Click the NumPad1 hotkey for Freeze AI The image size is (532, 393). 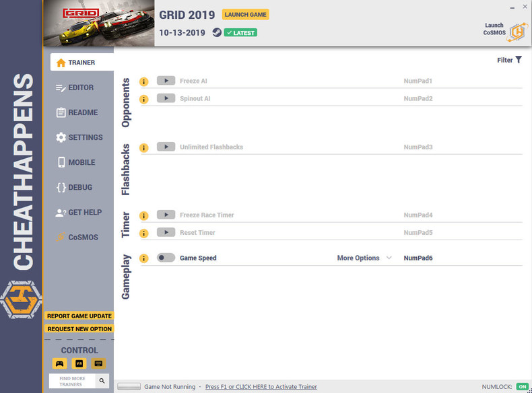(418, 81)
